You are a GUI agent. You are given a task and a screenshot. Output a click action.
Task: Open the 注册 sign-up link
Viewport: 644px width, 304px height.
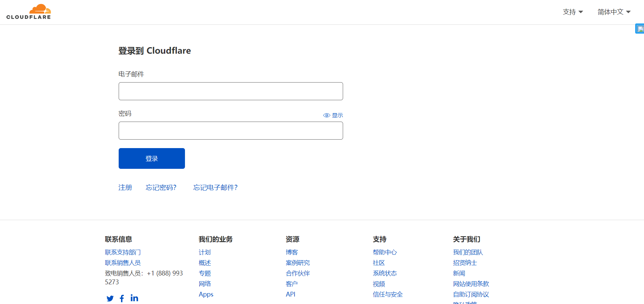pyautogui.click(x=125, y=187)
